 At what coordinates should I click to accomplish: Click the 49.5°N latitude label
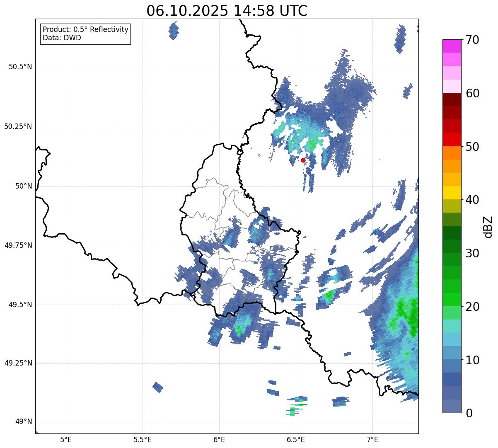point(20,305)
